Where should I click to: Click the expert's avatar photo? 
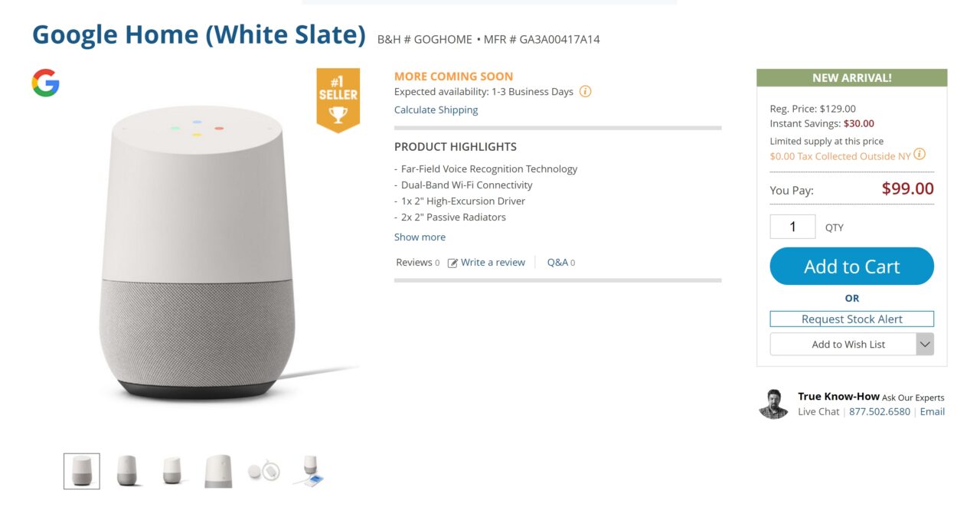click(773, 404)
